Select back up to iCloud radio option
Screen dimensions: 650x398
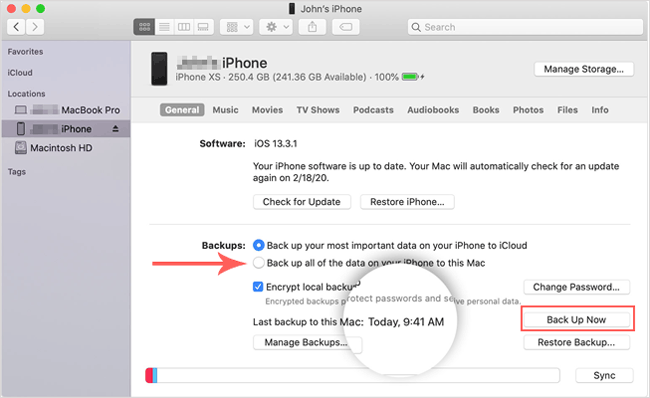[258, 245]
